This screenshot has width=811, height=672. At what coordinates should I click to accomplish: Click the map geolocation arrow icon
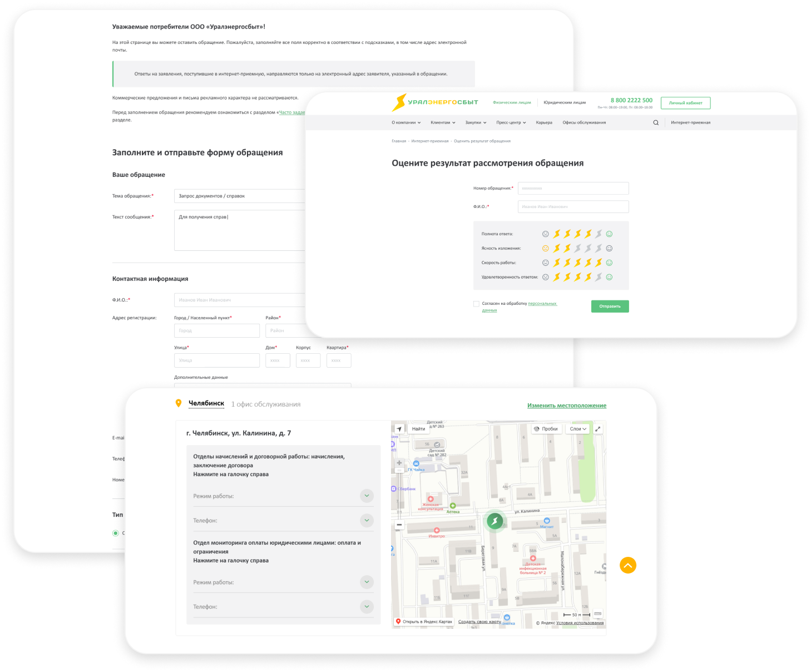coord(399,429)
